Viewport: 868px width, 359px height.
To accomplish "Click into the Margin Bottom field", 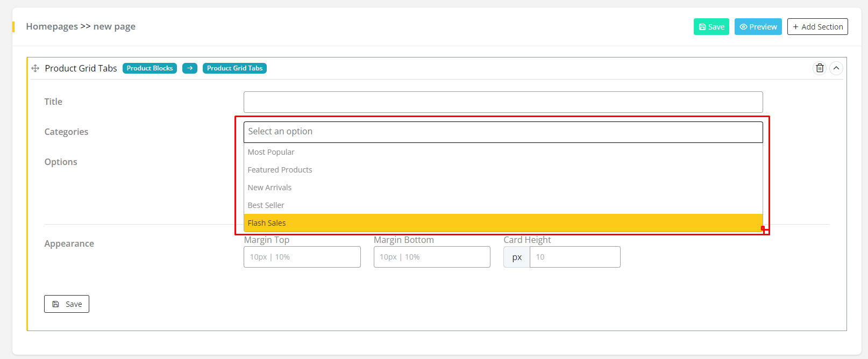I will [x=432, y=257].
